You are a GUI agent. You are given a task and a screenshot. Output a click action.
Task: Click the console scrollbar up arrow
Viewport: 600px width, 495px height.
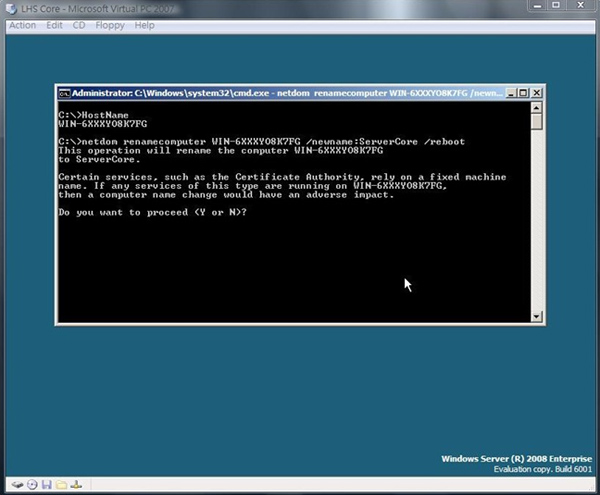click(537, 110)
